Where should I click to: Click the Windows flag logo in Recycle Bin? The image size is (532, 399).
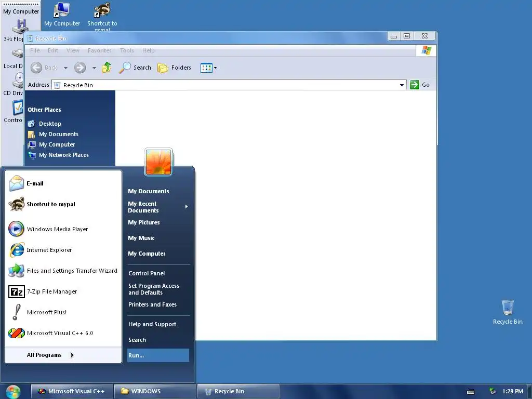click(426, 50)
